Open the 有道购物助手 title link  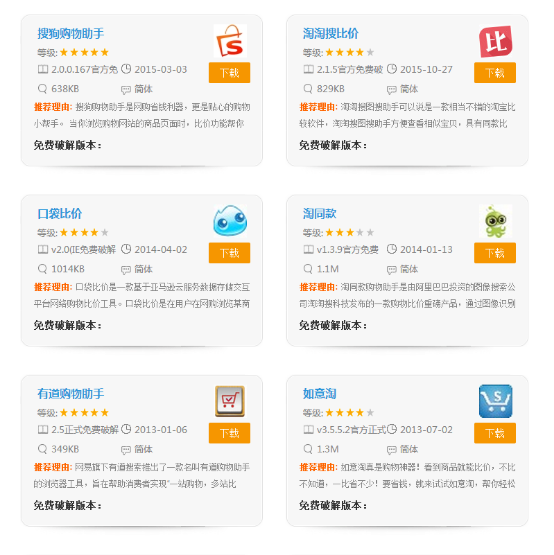[70, 394]
